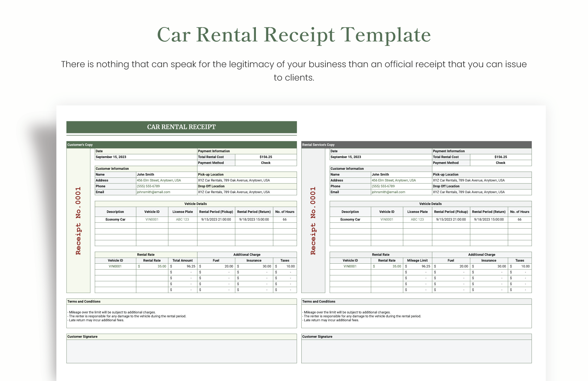Screen dimensions: 588x381
Task: Click fuel charge '20.00' in Customer's Copy
Action: click(x=229, y=267)
